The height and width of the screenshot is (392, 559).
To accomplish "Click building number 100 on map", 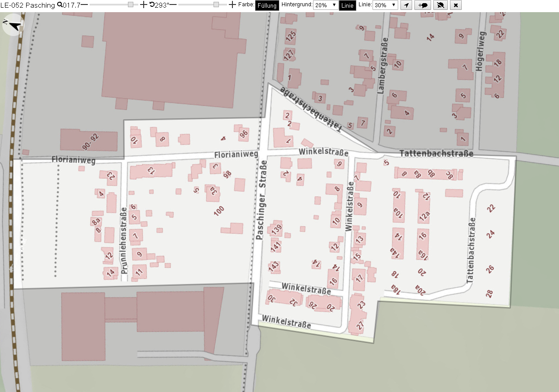I will (x=219, y=211).
